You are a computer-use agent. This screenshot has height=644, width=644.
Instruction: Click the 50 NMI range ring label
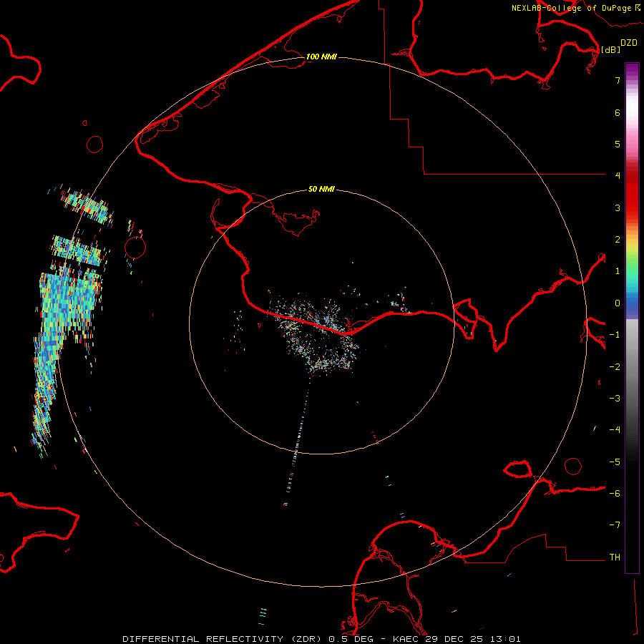(x=321, y=189)
